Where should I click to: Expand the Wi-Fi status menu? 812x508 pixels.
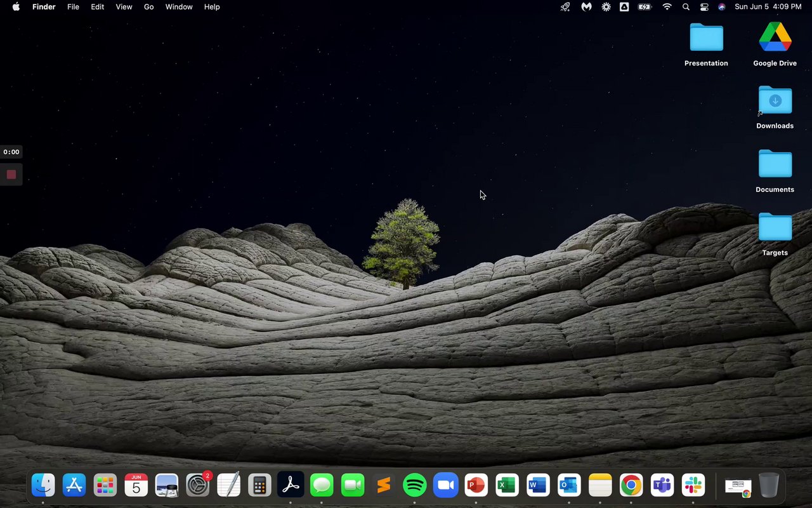tap(667, 7)
